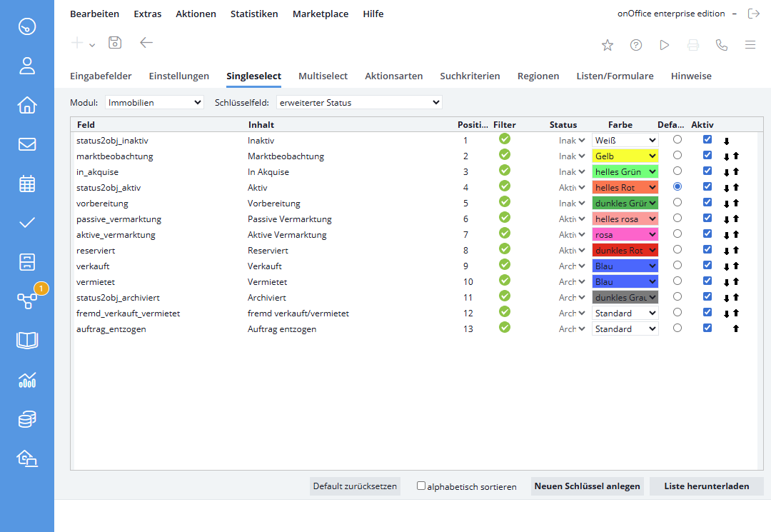Open the calendar icon in sidebar
Viewport: 771px width, 532px height.
(x=27, y=184)
